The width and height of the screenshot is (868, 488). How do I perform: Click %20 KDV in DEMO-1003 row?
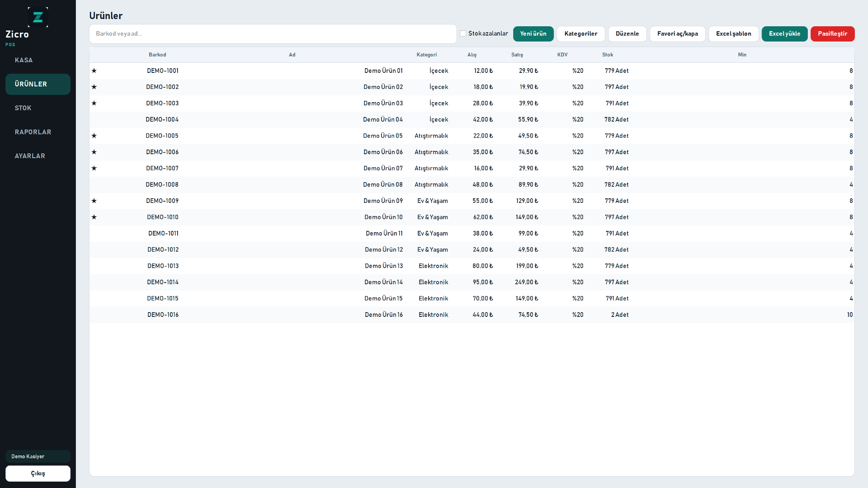click(578, 103)
